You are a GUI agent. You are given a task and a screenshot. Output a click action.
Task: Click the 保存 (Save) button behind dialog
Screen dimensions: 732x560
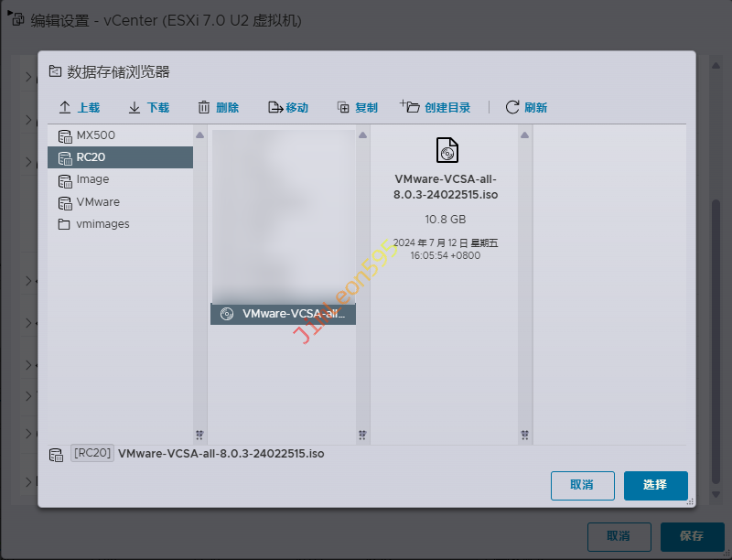point(692,536)
